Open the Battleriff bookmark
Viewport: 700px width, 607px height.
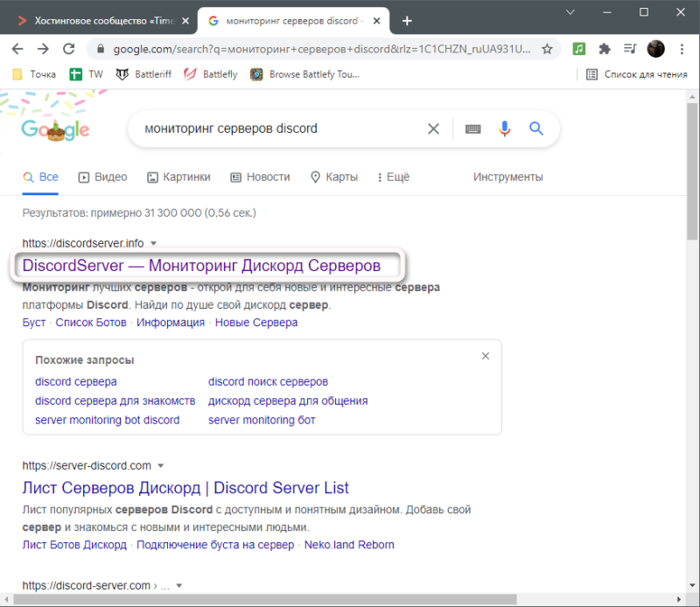143,74
